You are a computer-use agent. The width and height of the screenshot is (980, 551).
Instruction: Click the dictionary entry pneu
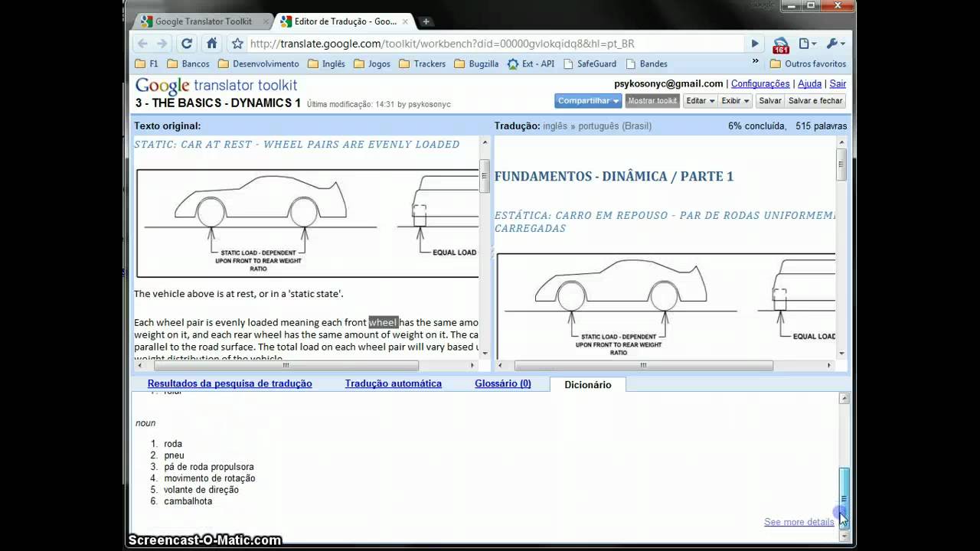(174, 455)
